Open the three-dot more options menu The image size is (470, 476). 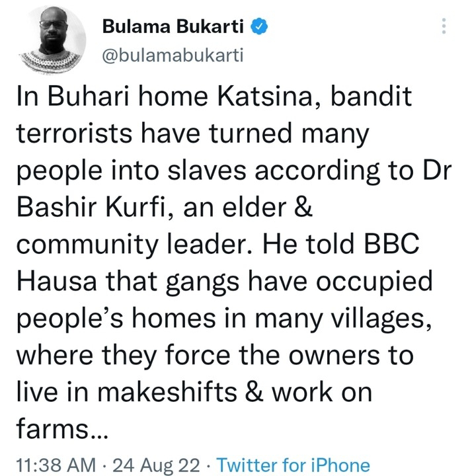443,27
